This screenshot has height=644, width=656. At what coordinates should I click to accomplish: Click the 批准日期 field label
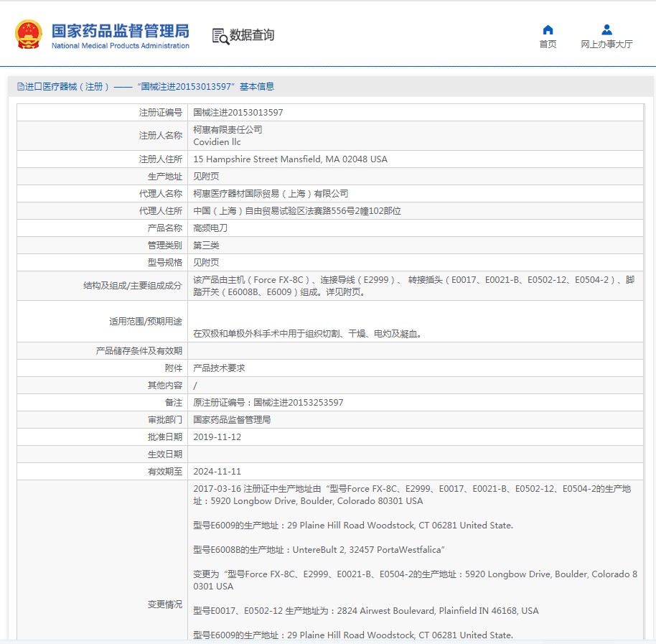tap(165, 437)
